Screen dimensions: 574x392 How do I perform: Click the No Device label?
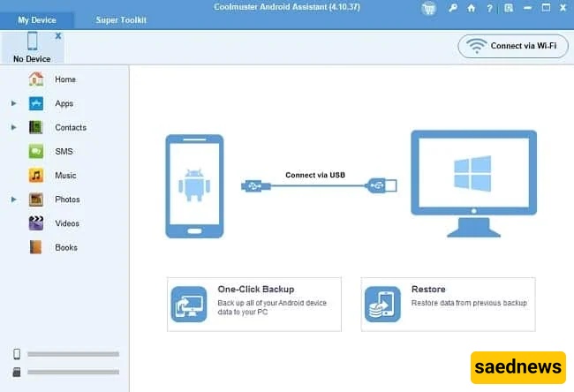(x=32, y=59)
